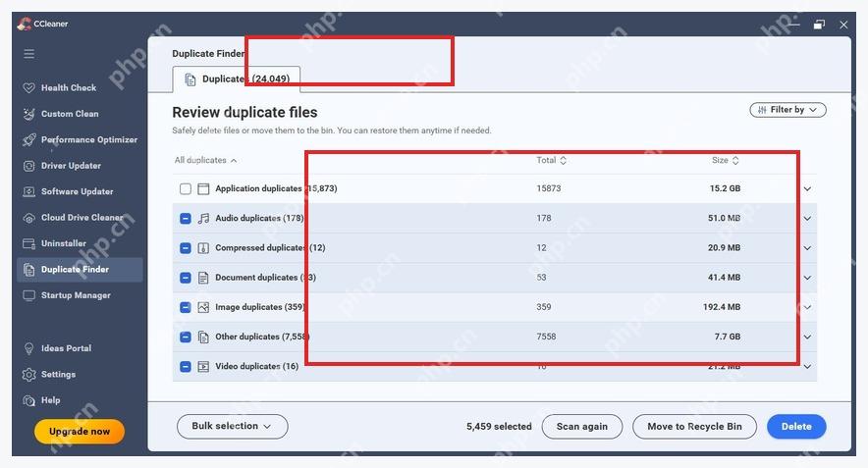Collapse the All duplicates header

205,161
